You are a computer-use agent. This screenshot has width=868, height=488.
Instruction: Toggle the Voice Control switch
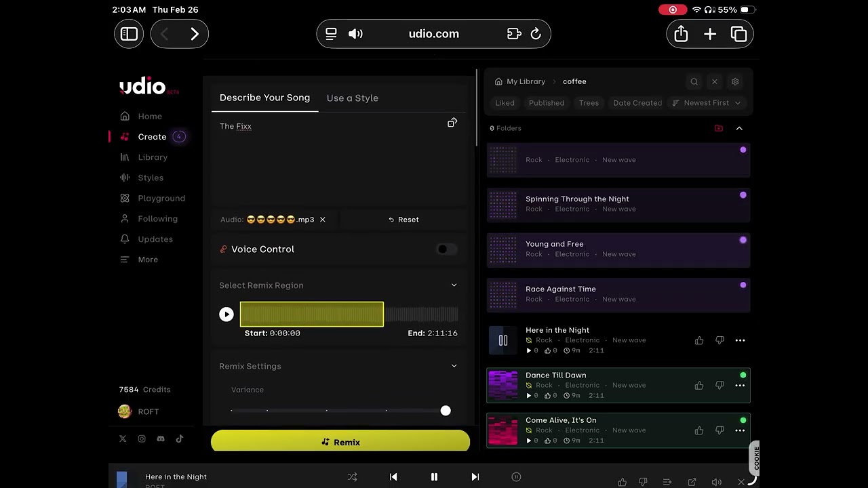[447, 249]
